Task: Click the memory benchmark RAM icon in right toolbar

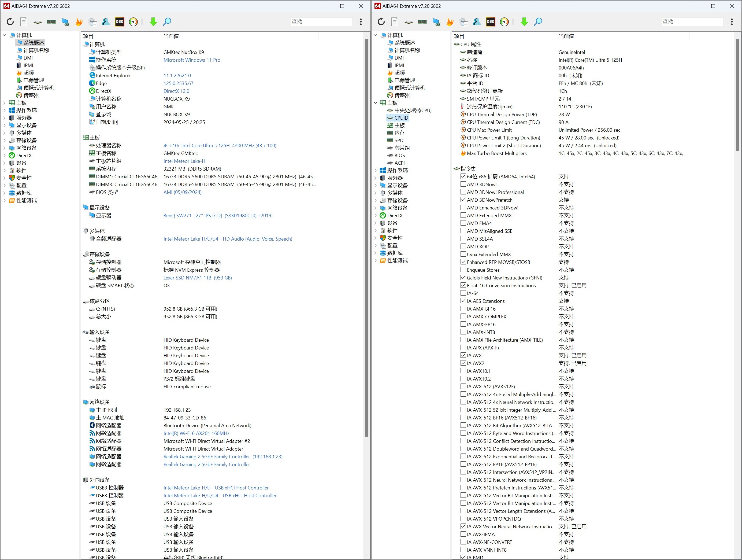Action: [422, 22]
